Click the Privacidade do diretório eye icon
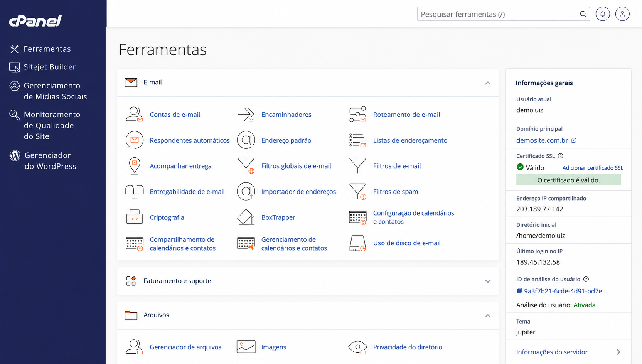 point(358,347)
